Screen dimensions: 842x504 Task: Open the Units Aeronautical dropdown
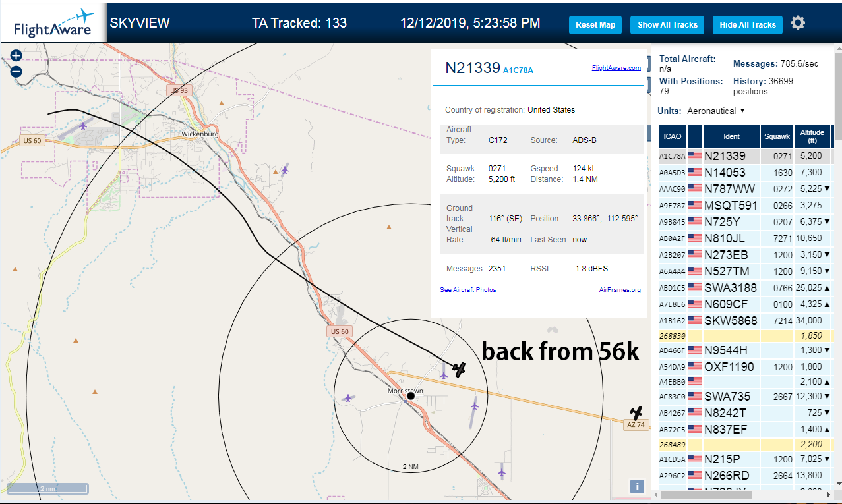[716, 111]
